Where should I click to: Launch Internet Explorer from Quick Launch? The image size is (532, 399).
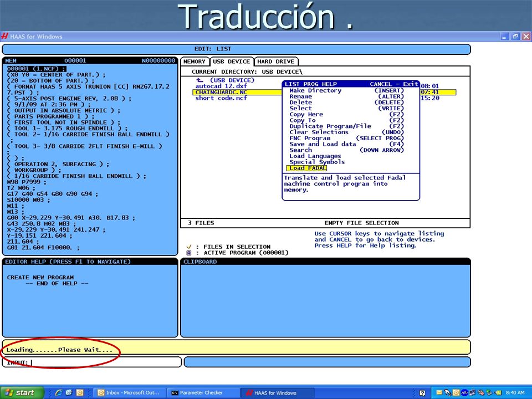pos(59,392)
